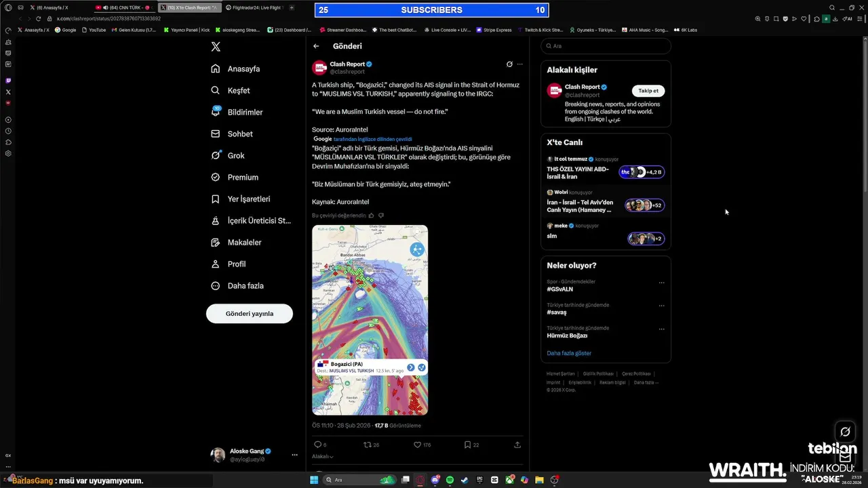Open #savaş trend options menu
The height and width of the screenshot is (488, 868).
click(661, 306)
